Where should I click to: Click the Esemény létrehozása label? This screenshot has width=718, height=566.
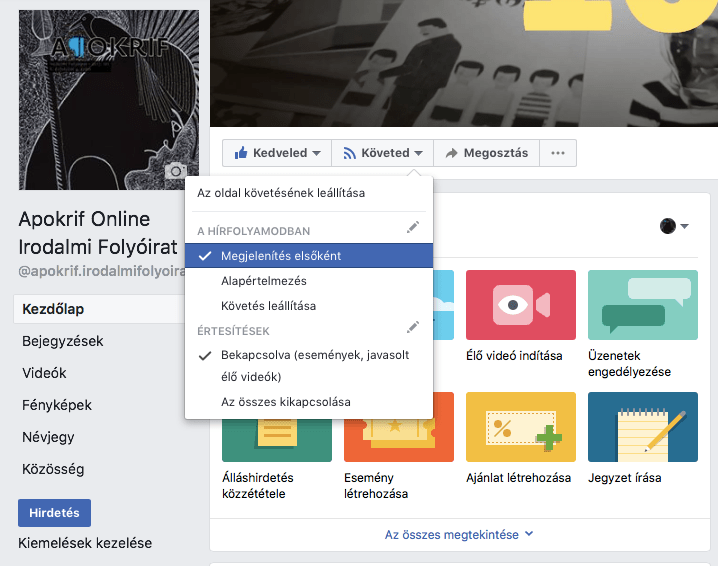click(x=376, y=486)
